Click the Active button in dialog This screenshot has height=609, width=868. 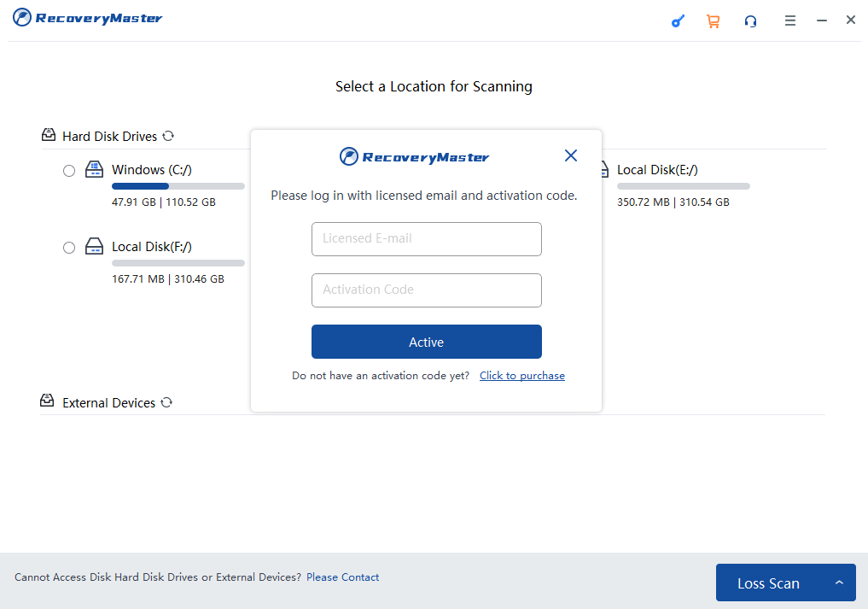point(426,342)
